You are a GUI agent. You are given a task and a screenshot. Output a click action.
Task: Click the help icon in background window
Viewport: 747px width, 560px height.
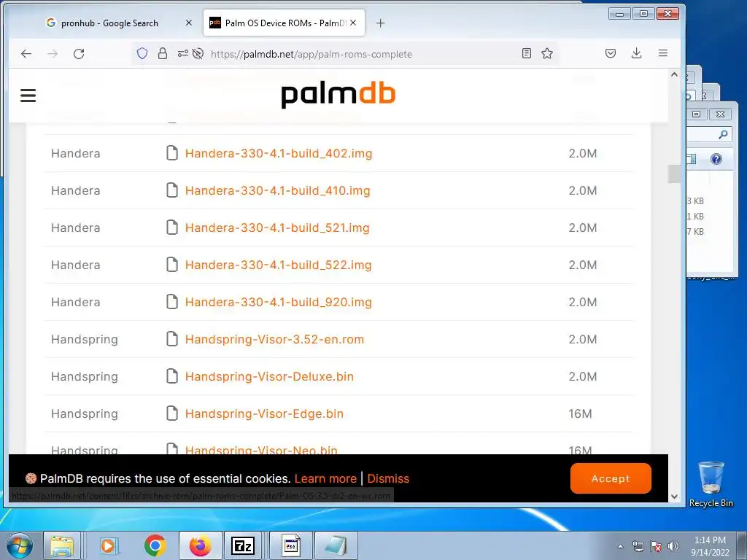pos(716,159)
